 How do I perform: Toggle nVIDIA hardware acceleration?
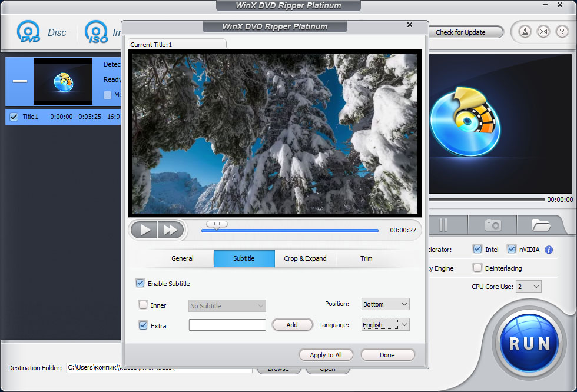coord(512,249)
